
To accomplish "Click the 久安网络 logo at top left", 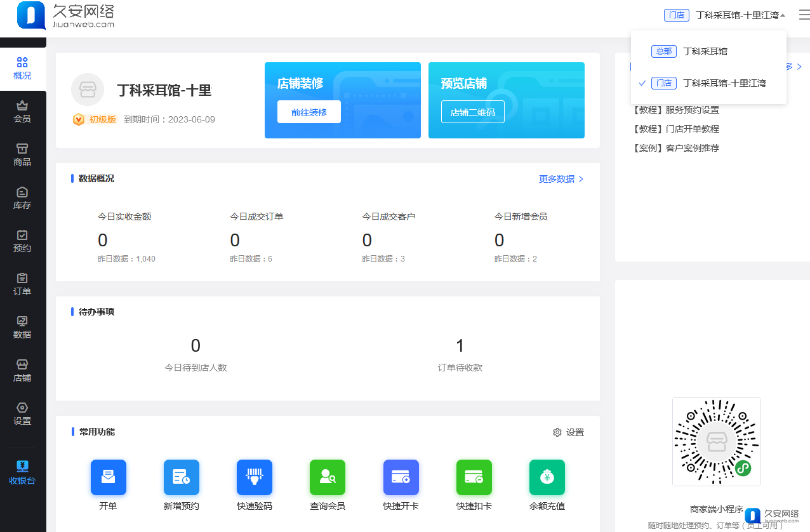I will click(66, 15).
